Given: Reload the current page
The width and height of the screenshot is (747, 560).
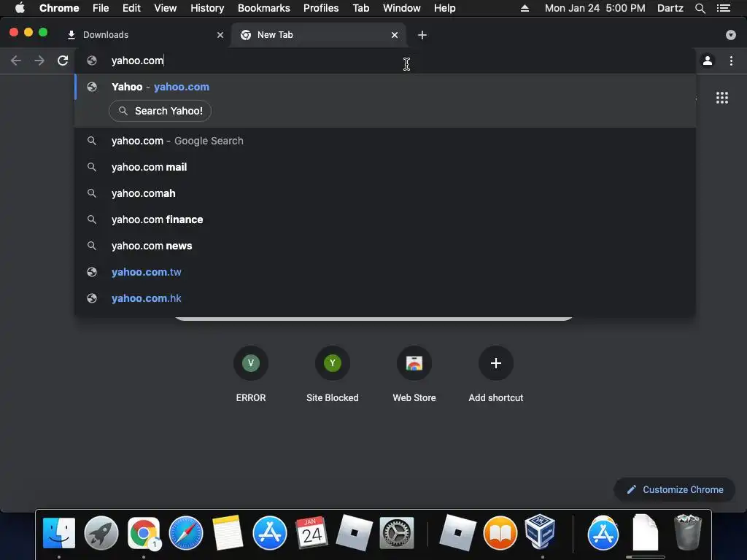Looking at the screenshot, I should 63,61.
